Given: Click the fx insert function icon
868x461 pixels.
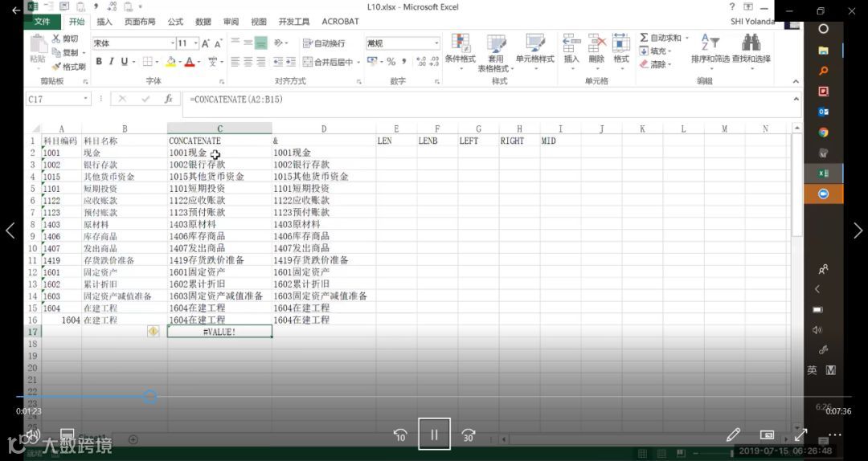Looking at the screenshot, I should point(168,99).
